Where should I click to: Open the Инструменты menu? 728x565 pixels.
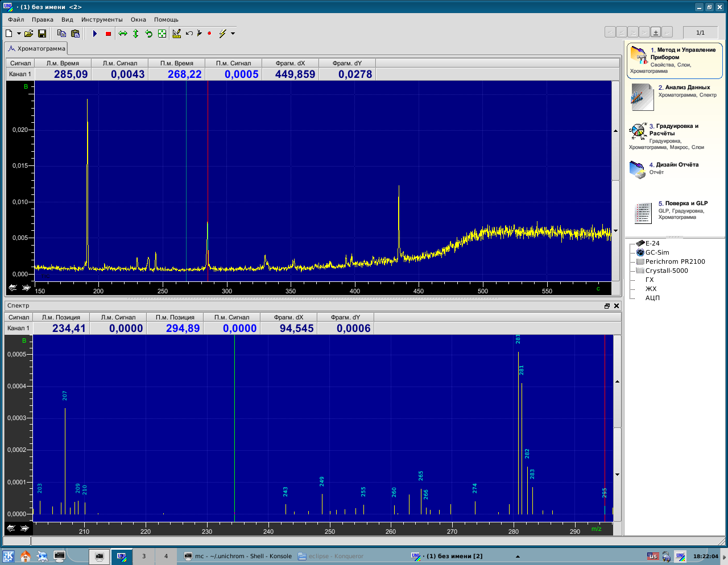pyautogui.click(x=102, y=19)
